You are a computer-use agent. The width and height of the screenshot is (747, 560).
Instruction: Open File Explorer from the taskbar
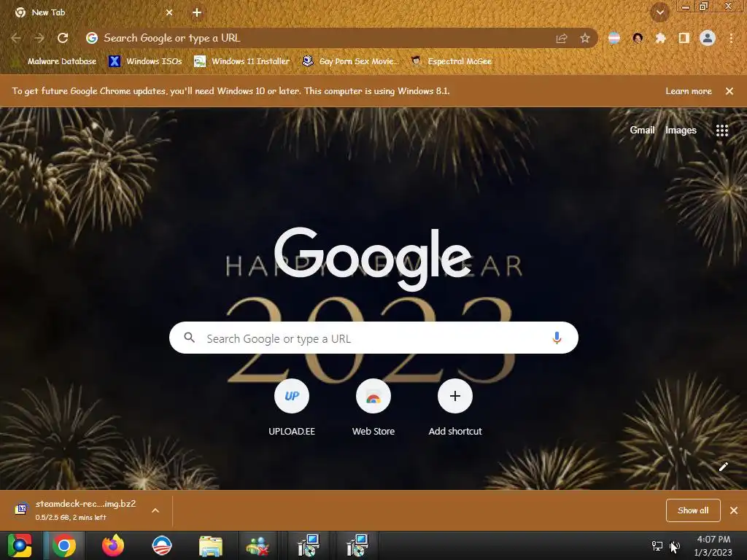coord(211,546)
